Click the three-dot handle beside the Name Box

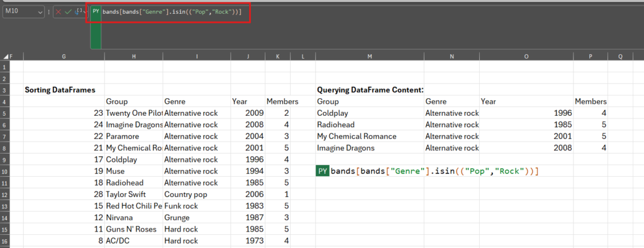click(48, 13)
